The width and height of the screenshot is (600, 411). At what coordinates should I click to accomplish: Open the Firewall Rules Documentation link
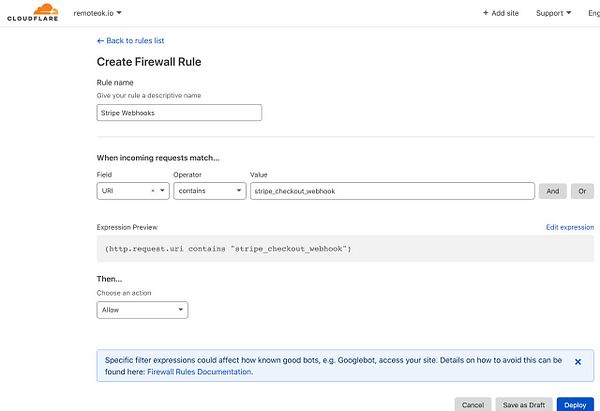[199, 372]
